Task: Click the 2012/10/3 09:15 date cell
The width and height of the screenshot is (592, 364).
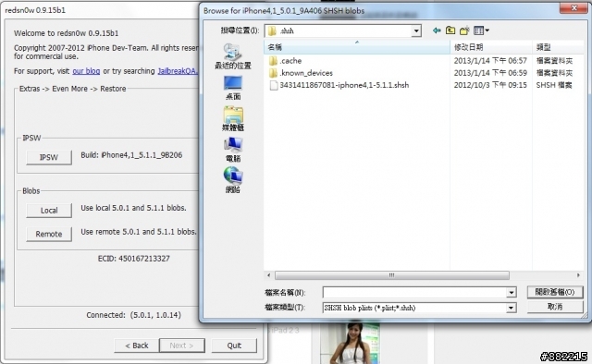Action: tap(490, 85)
